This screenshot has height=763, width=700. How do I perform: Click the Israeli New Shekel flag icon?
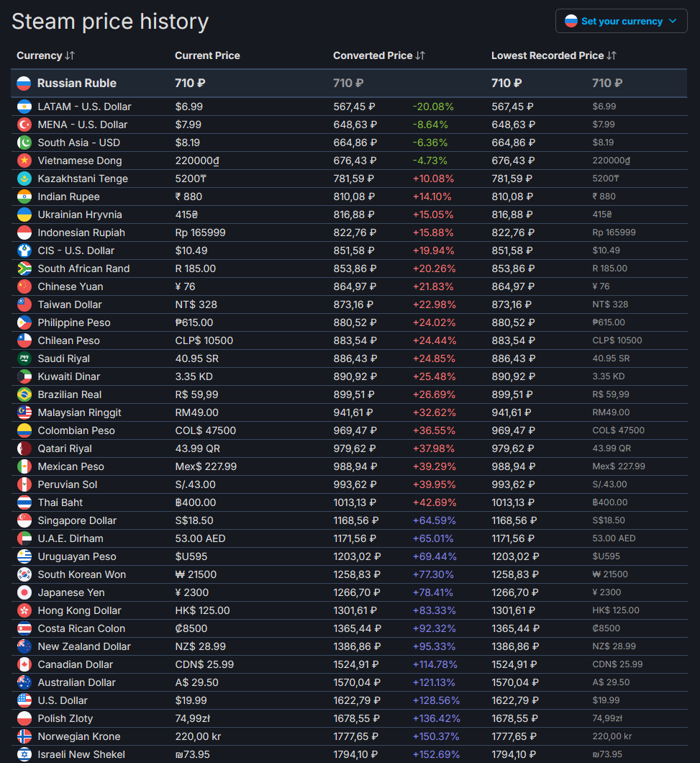click(x=24, y=755)
